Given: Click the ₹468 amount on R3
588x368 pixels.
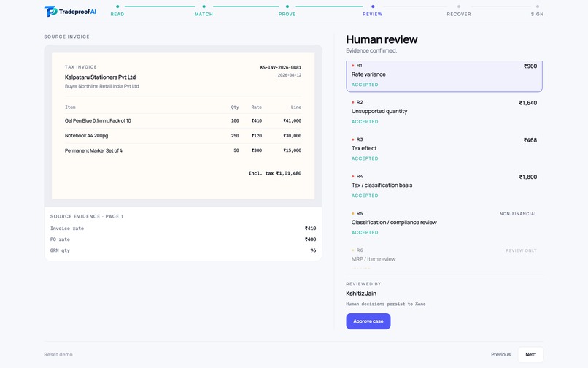Looking at the screenshot, I should [530, 140].
